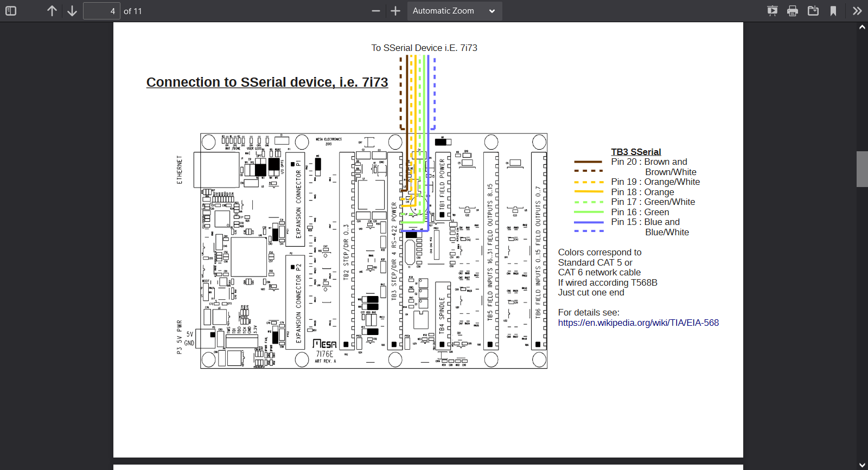The image size is (868, 470).
Task: Zoom out with minus button
Action: (x=376, y=11)
